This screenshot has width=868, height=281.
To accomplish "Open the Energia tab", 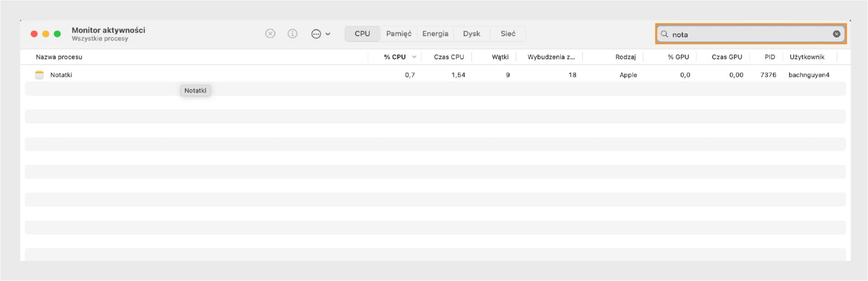I will [435, 34].
